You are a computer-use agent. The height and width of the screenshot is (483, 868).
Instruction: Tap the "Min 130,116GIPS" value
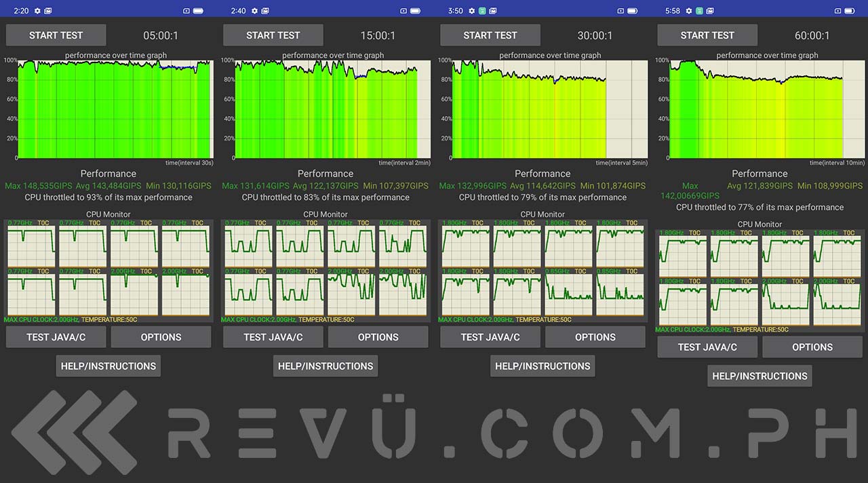tap(179, 186)
